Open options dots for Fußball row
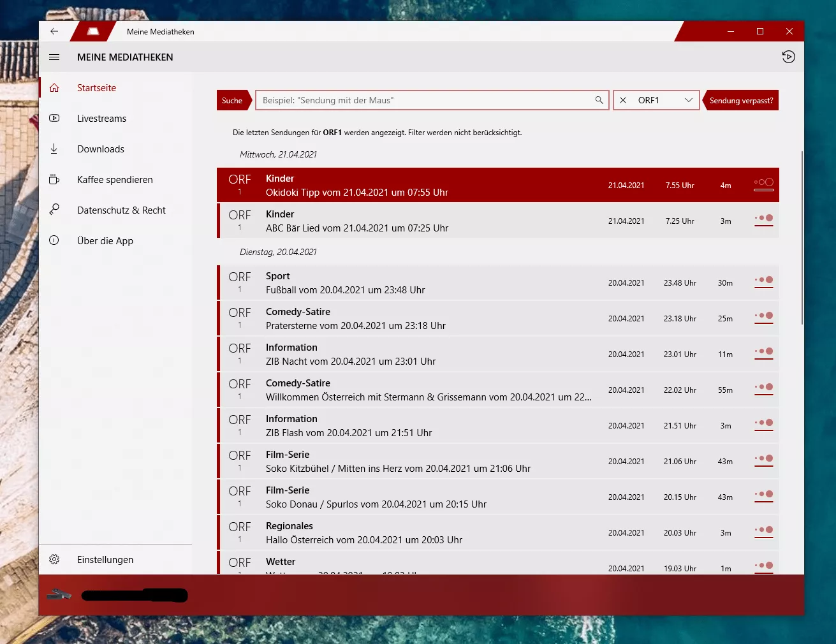This screenshot has height=644, width=836. tap(763, 282)
